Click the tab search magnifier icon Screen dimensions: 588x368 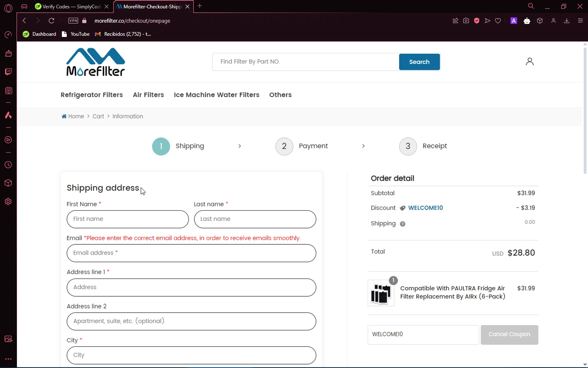[531, 6]
